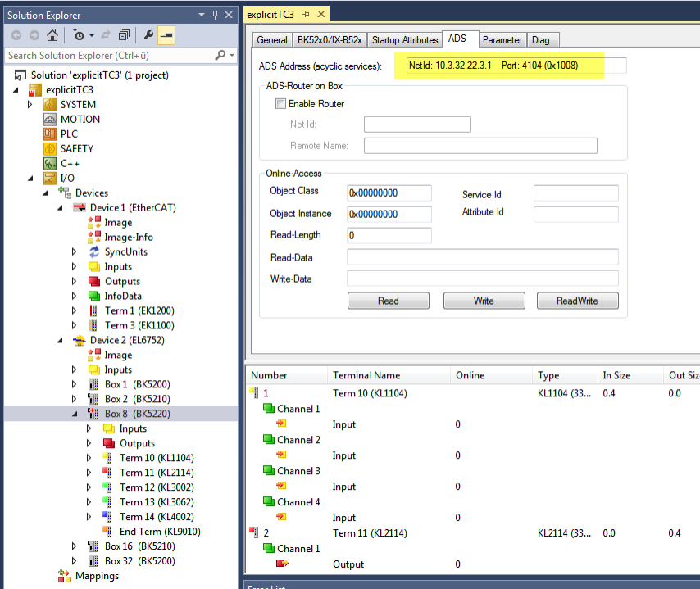
Task: Expand the Term 10 (KL1104) node
Action: pyautogui.click(x=89, y=458)
